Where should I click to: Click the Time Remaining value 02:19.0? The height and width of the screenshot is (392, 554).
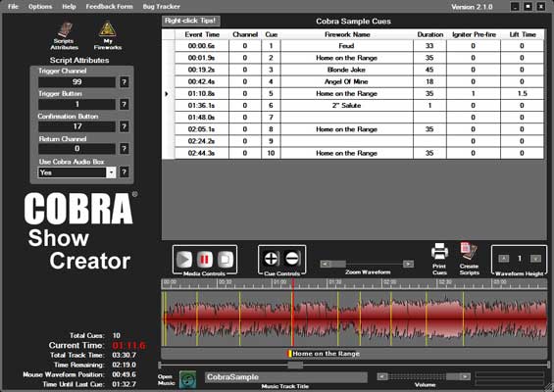124,365
